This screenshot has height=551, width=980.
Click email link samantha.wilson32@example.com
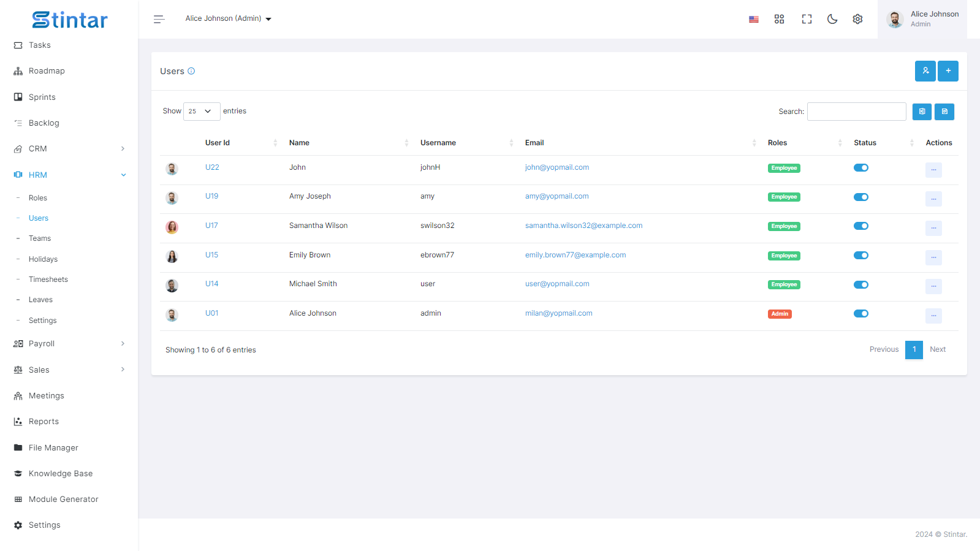[x=584, y=226]
